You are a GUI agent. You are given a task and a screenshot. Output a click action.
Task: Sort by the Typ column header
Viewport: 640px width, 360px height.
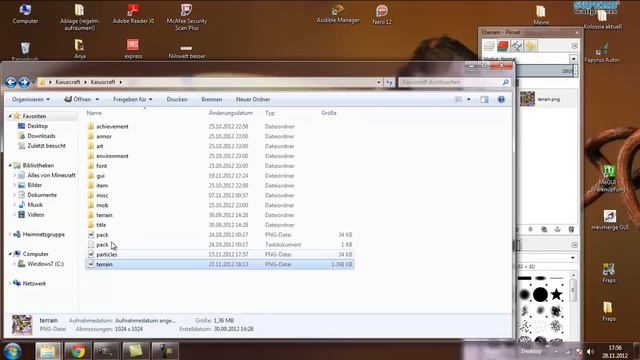coord(269,113)
